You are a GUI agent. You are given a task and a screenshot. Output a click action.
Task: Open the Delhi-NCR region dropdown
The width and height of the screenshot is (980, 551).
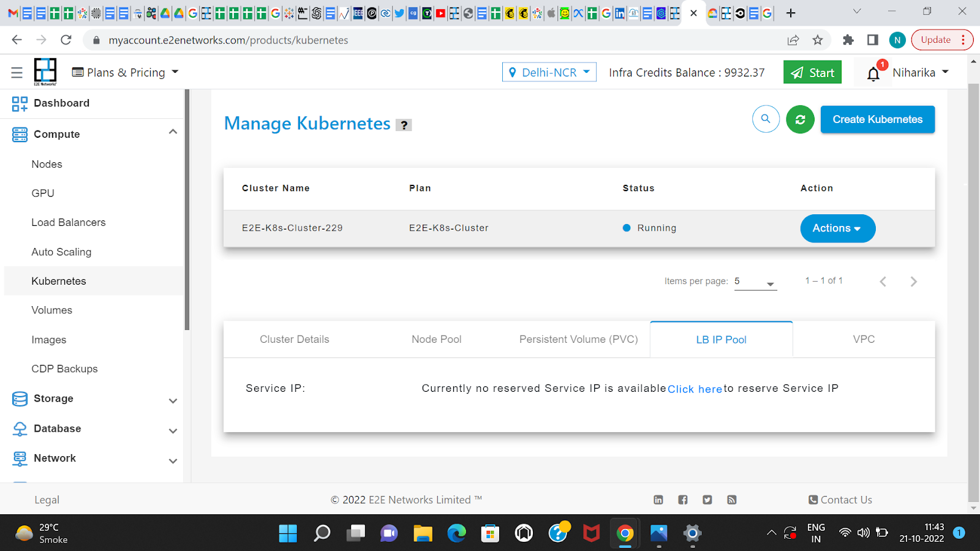click(549, 72)
